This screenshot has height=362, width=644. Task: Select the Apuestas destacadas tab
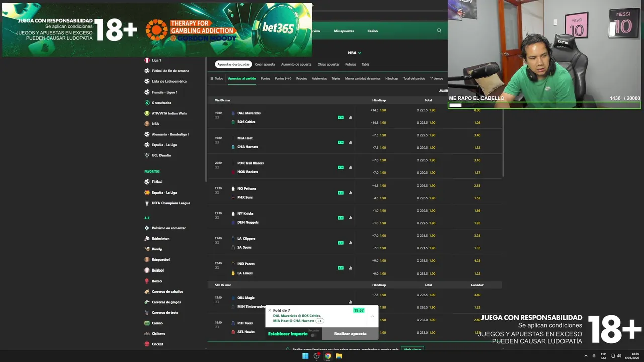click(233, 64)
